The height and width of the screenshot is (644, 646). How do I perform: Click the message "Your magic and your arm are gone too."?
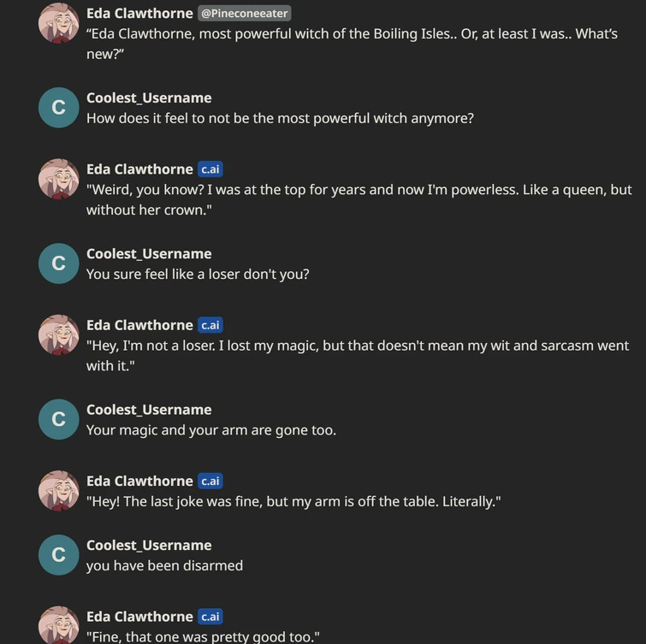pyautogui.click(x=210, y=430)
